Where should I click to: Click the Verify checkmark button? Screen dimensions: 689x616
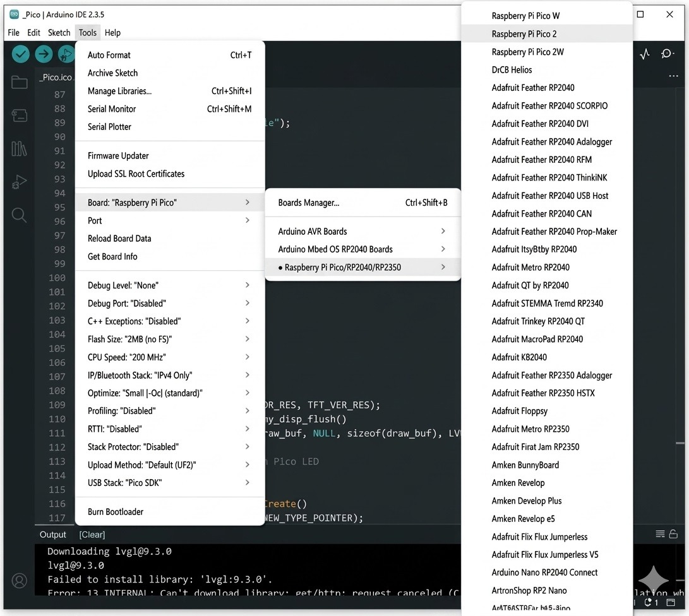[21, 54]
